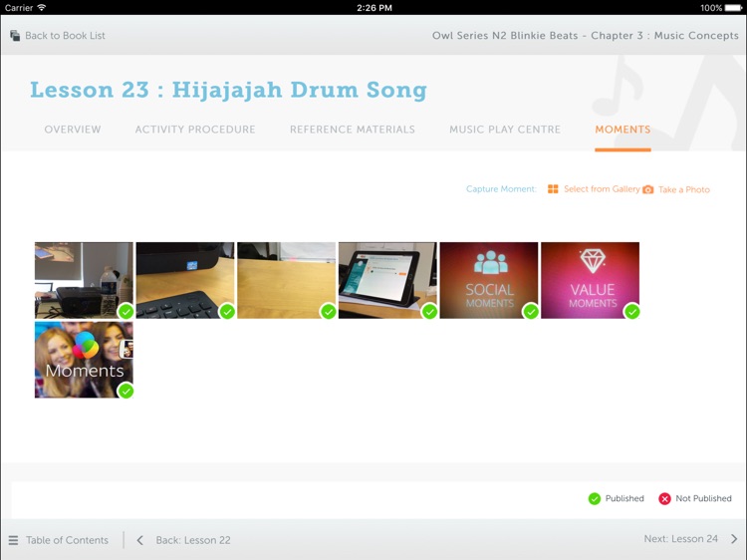The image size is (747, 560).
Task: Tap the 2:26 PM clock
Action: coord(374,8)
